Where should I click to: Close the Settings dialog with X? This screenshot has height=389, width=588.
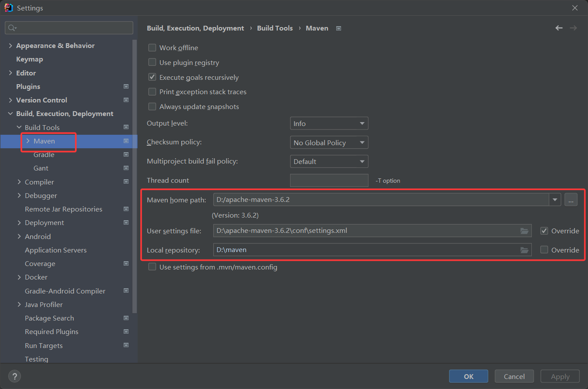[575, 8]
